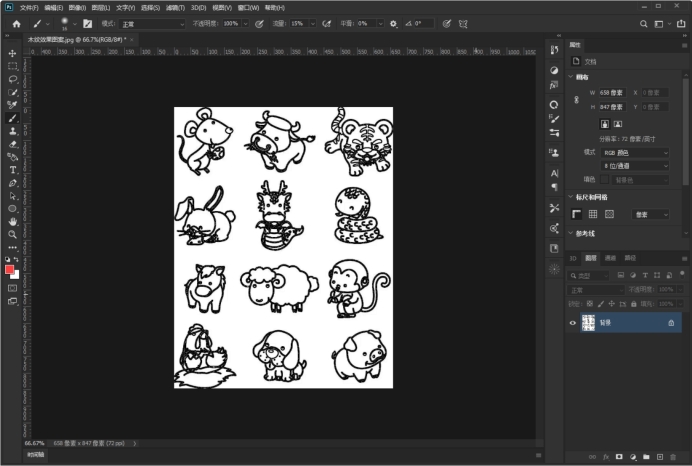Viewport: 692px width, 466px height.
Task: Select the Eraser tool
Action: [x=12, y=144]
